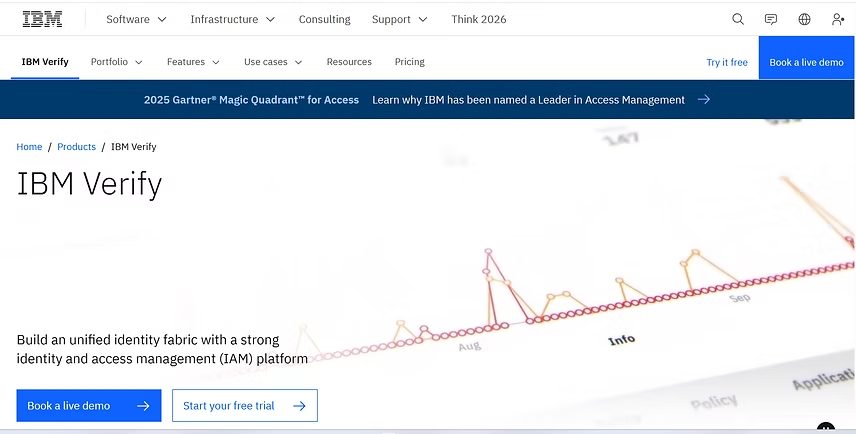This screenshot has height=434, width=856.
Task: Open the Use cases submenu
Action: click(x=273, y=62)
